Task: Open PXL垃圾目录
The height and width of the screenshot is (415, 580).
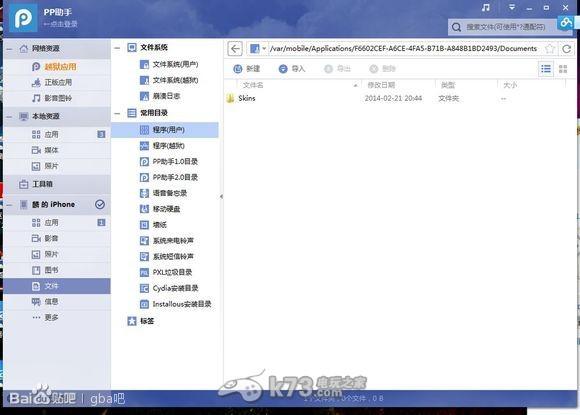Action: (166, 272)
